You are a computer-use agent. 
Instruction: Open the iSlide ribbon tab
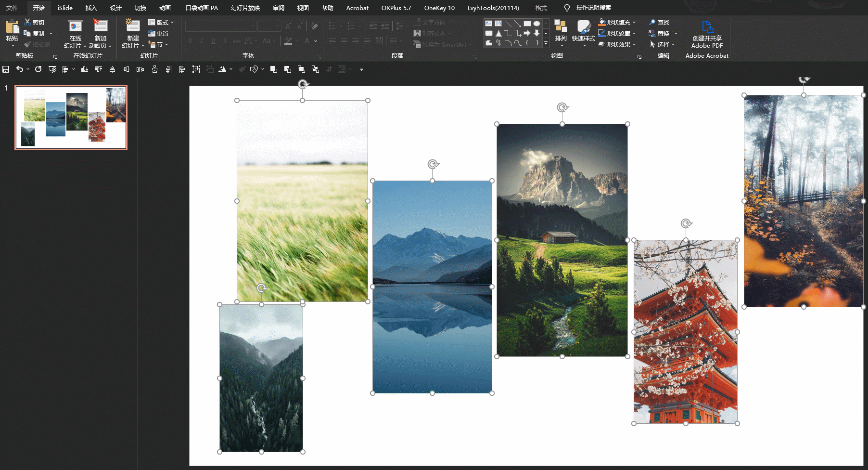point(65,8)
